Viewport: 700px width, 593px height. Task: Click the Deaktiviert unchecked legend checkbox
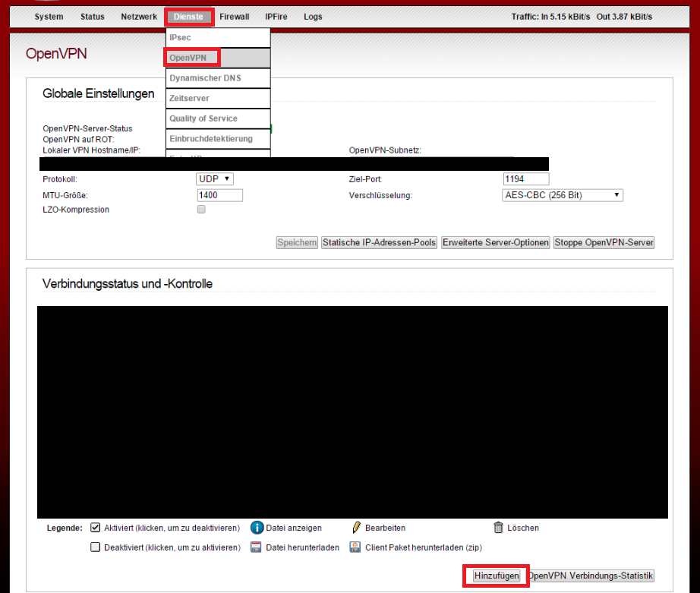[x=95, y=547]
